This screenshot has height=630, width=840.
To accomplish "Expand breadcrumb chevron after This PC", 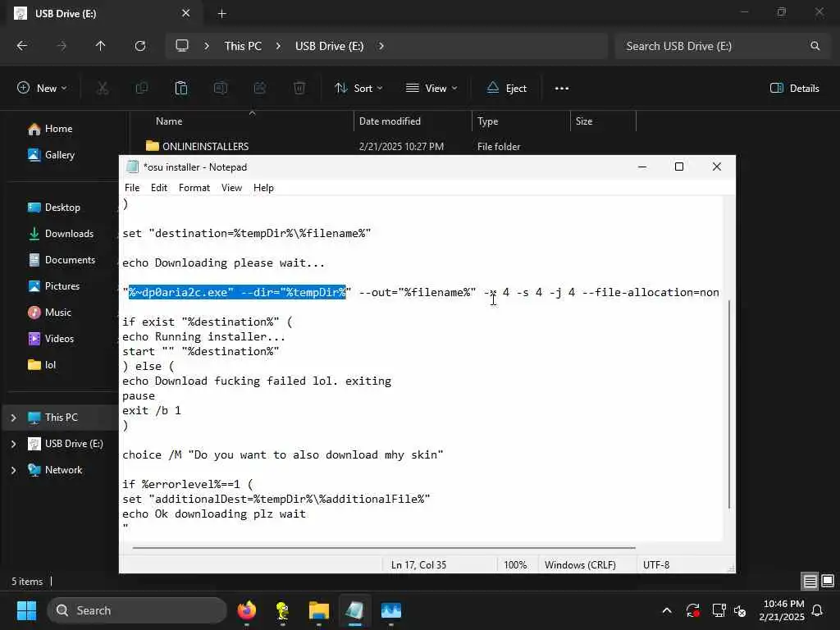I will pos(278,46).
